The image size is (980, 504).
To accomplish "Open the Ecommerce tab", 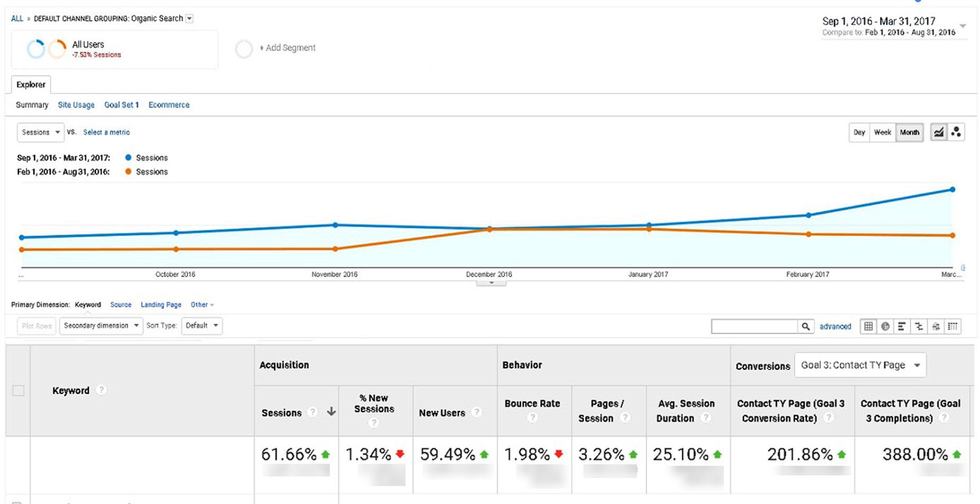I will (x=169, y=105).
